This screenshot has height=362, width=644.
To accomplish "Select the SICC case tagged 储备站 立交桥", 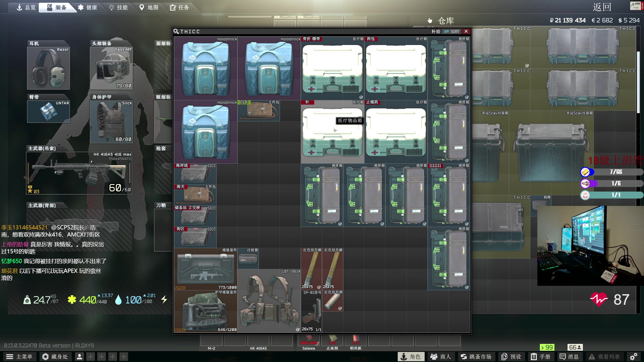I will click(195, 216).
